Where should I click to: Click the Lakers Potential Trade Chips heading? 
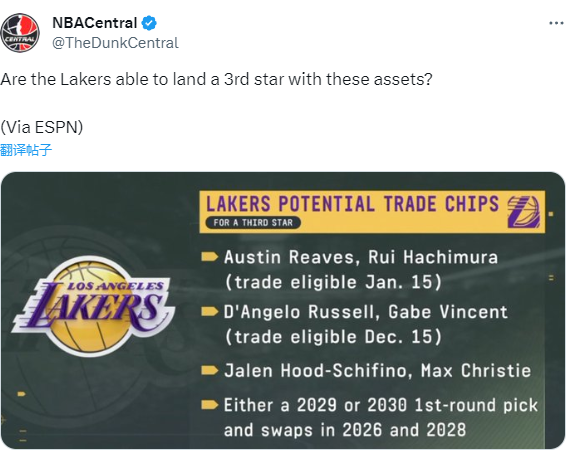coord(352,204)
